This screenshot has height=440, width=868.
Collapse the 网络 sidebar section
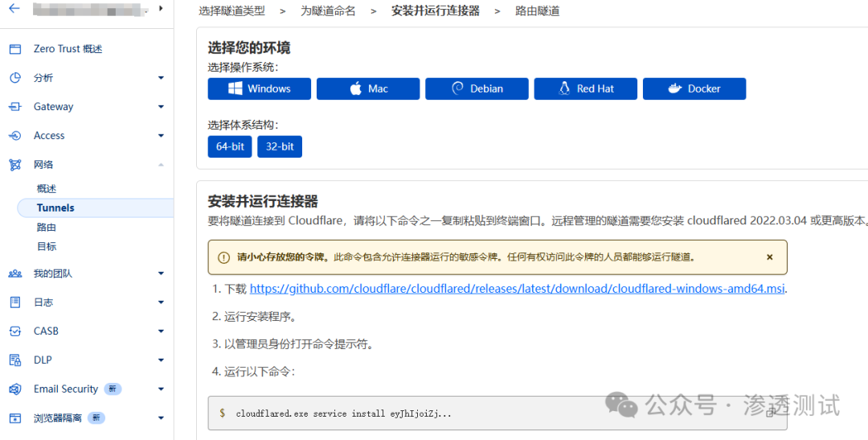161,165
